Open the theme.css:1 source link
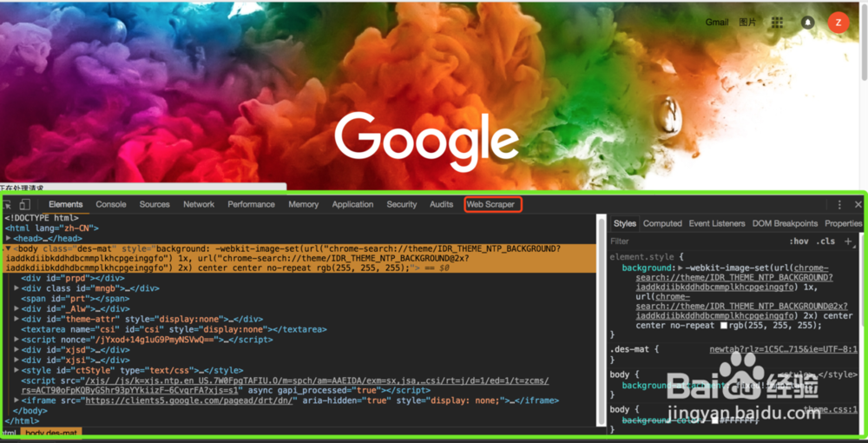The image size is (868, 443). click(831, 409)
